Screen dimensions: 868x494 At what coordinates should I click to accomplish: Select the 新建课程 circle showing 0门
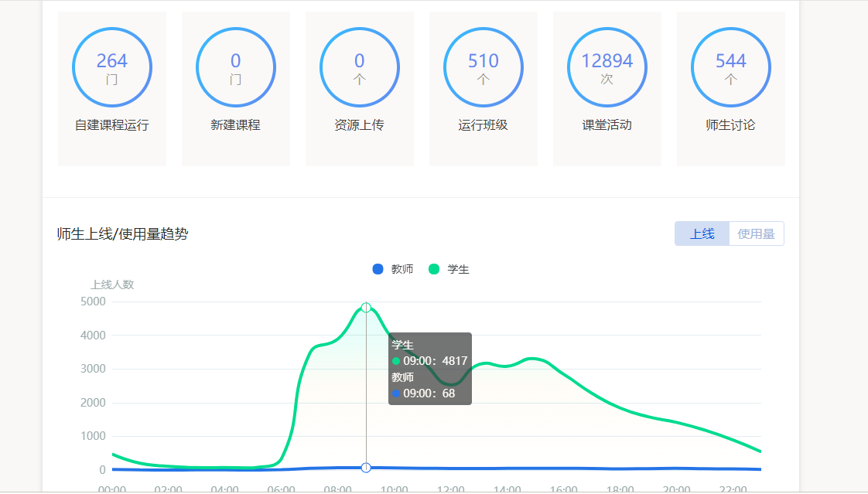click(236, 66)
